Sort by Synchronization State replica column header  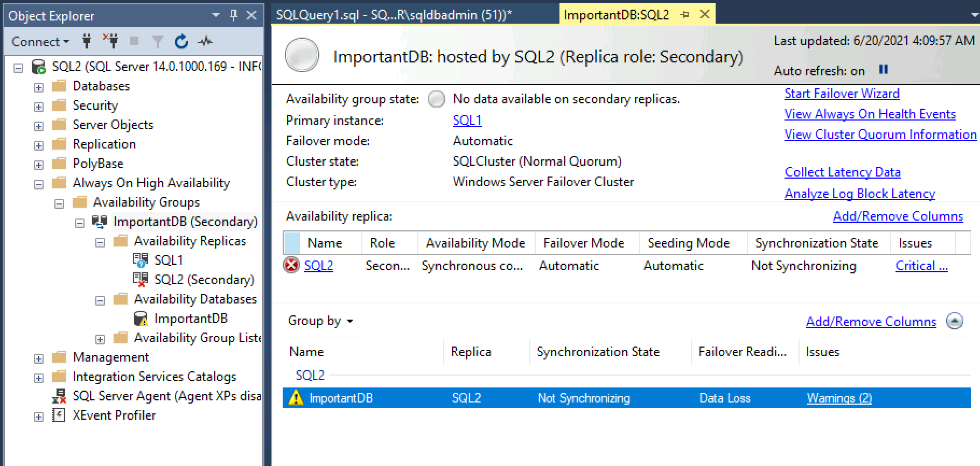coord(817,243)
